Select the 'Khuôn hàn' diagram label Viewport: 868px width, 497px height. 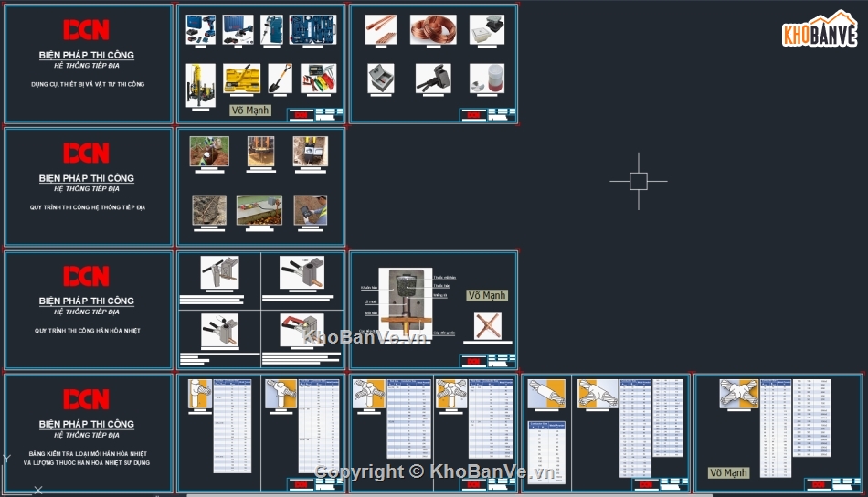point(369,288)
